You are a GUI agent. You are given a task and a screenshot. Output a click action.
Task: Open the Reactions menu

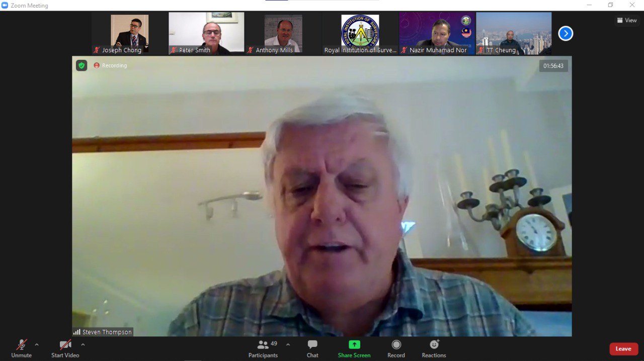[434, 345]
